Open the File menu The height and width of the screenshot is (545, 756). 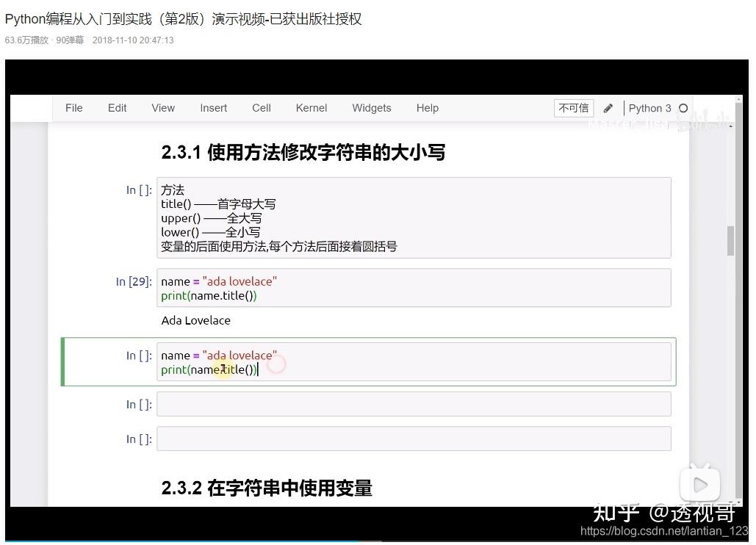[x=73, y=107]
